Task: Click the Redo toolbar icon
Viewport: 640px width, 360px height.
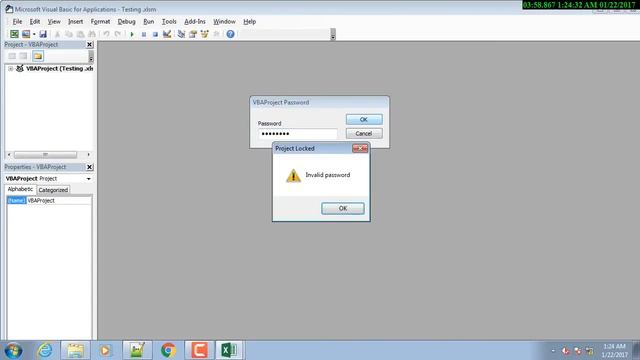Action: pos(118,34)
